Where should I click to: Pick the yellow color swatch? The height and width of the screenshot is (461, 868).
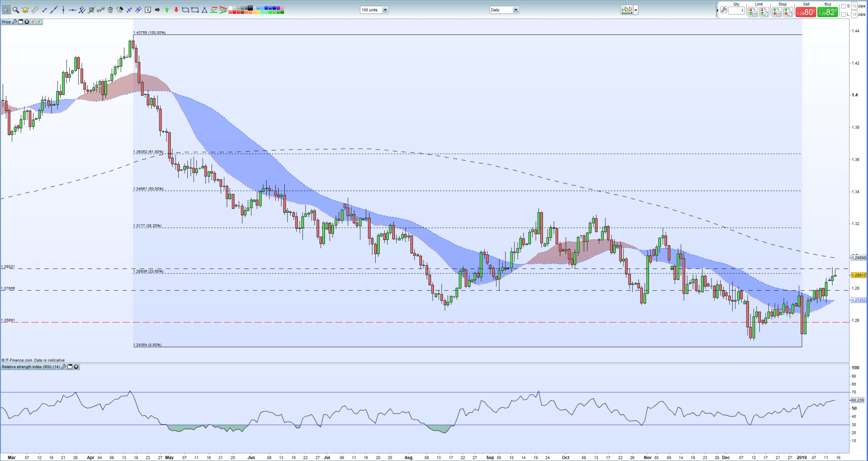[258, 12]
